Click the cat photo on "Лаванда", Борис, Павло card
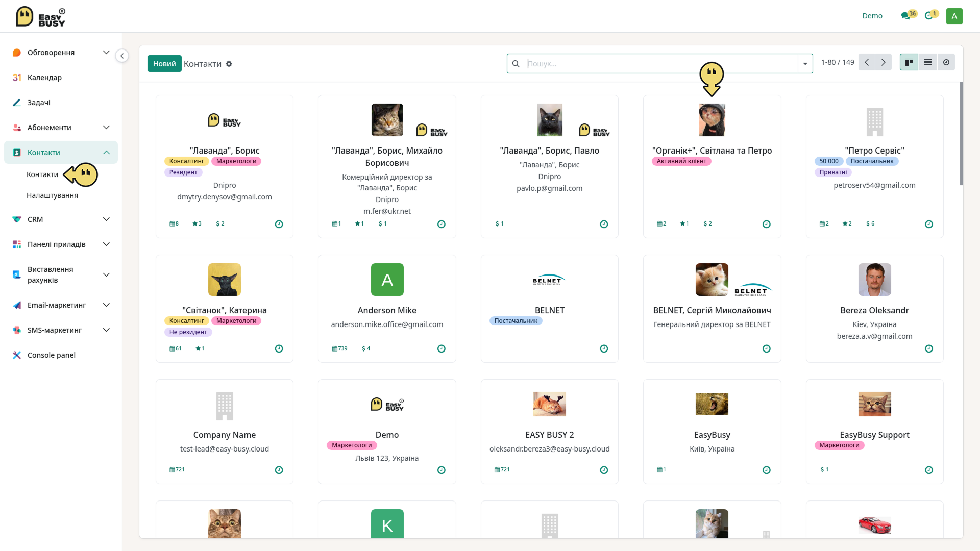Image resolution: width=980 pixels, height=551 pixels. [549, 120]
